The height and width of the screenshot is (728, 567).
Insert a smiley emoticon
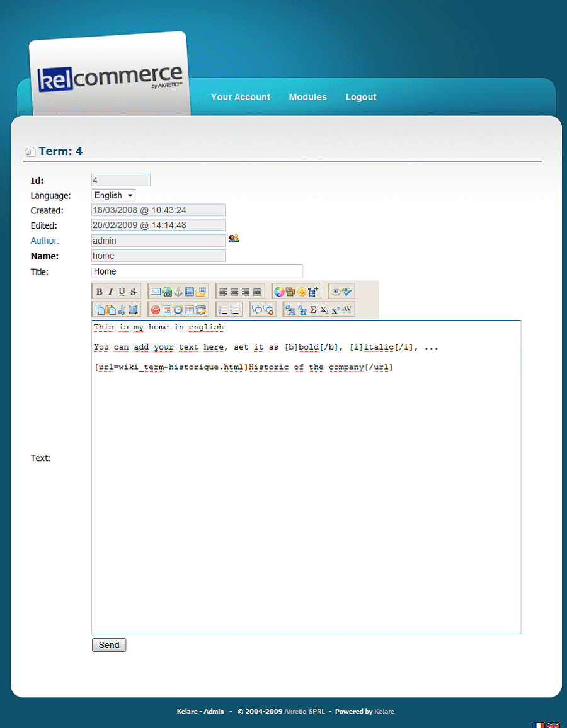(x=302, y=292)
